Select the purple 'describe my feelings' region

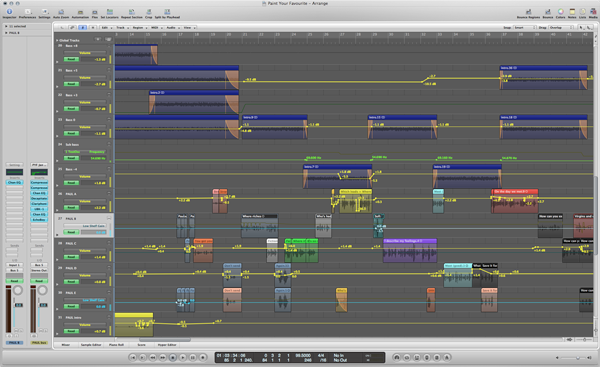click(410, 251)
